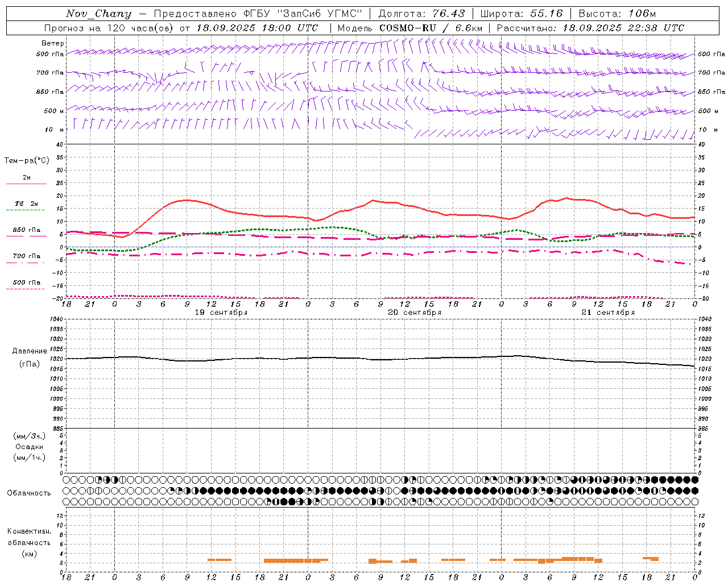
Task: Click the latitude value 'Широта: 55.16'
Action: pyautogui.click(x=522, y=14)
